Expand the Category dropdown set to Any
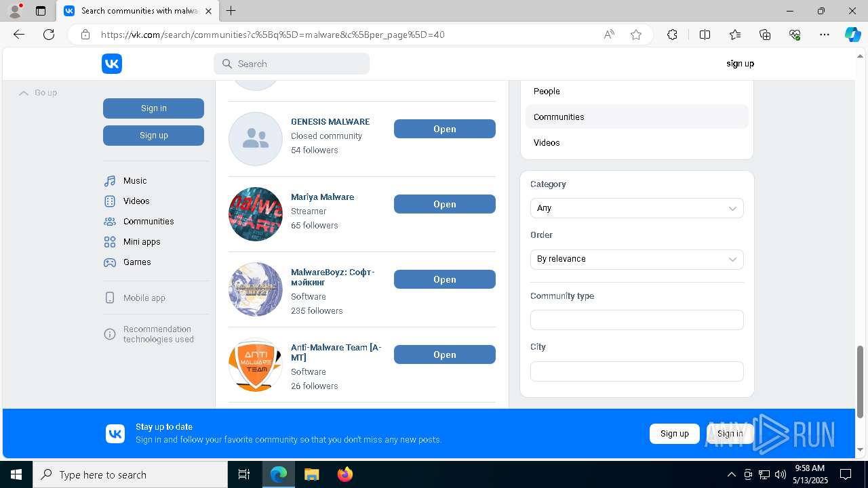This screenshot has width=868, height=488. [x=637, y=208]
